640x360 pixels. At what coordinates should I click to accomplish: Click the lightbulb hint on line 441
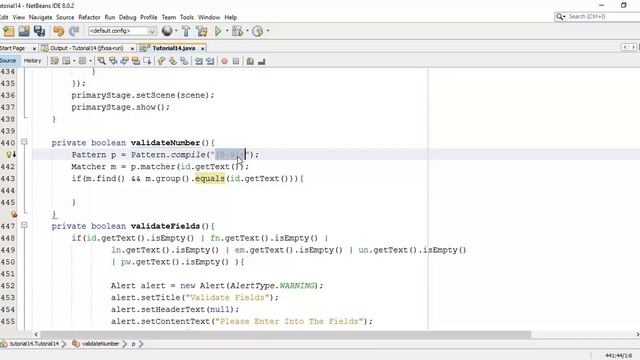point(10,155)
